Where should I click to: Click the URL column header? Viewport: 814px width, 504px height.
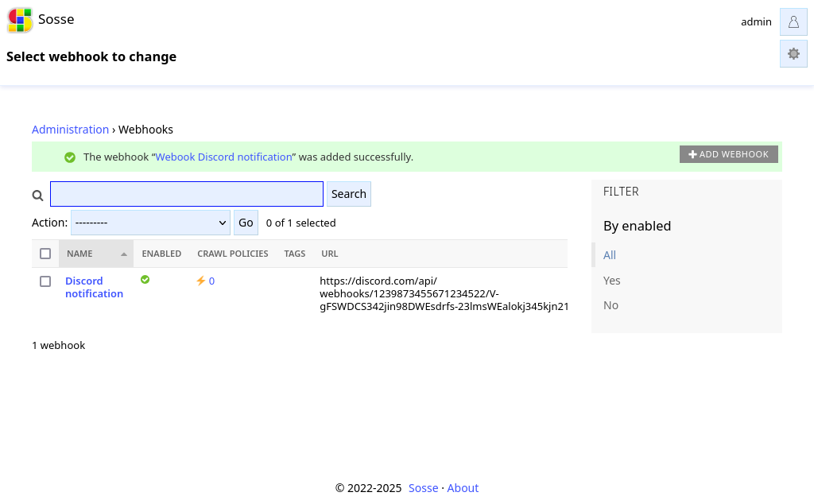point(330,254)
